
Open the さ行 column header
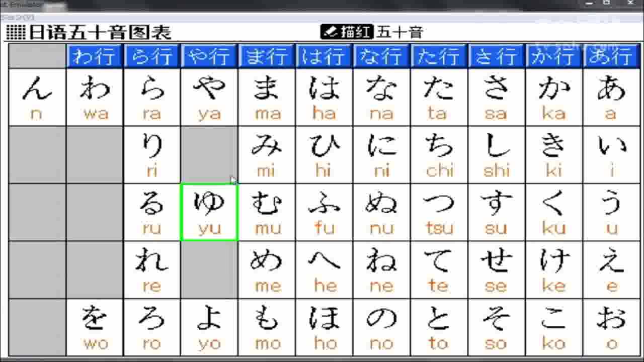[497, 56]
